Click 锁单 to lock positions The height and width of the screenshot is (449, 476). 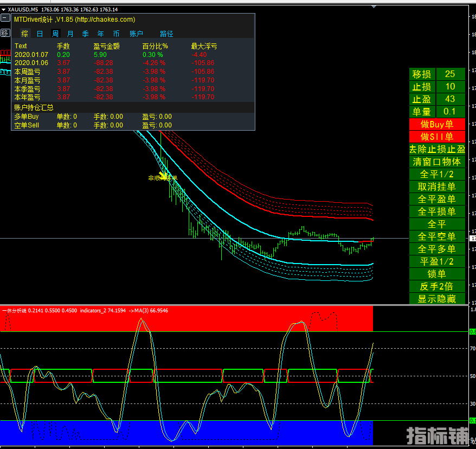tap(437, 273)
